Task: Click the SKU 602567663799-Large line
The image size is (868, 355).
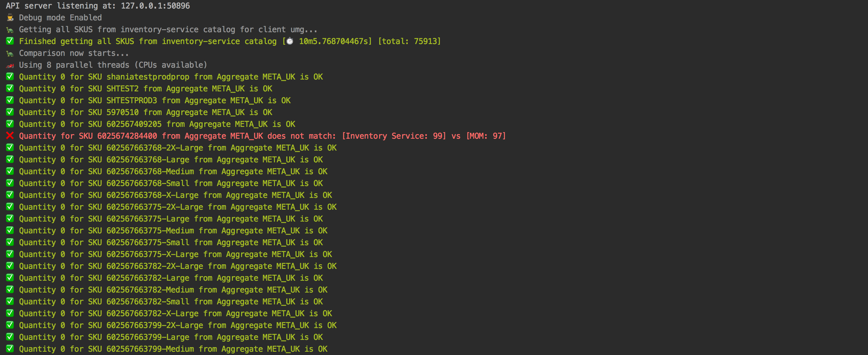Action: click(x=171, y=337)
